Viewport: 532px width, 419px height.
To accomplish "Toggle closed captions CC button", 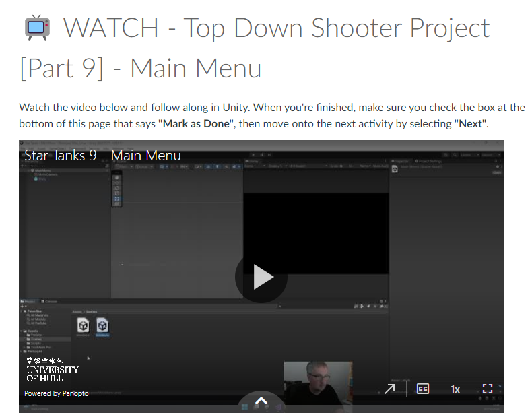I will (x=423, y=389).
